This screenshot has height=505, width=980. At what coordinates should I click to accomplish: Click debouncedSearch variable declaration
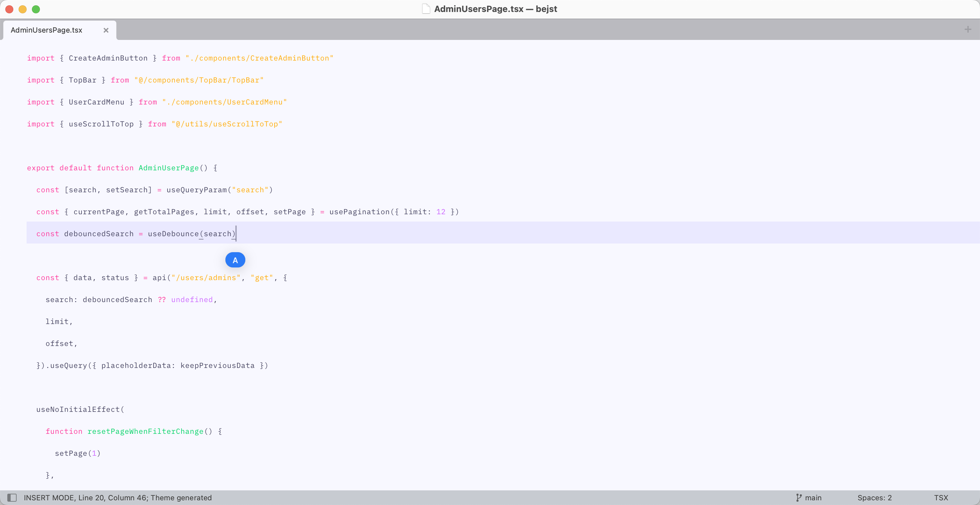coord(99,234)
